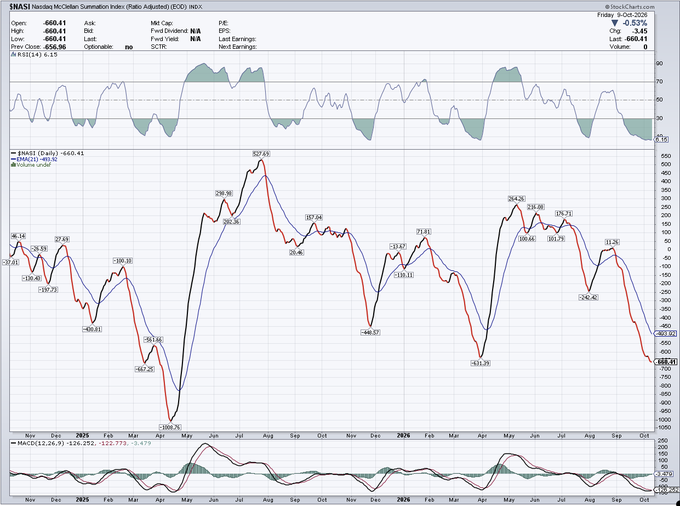Click the black -660.41 price axis tag
The width and height of the screenshot is (680, 506).
tap(666, 362)
